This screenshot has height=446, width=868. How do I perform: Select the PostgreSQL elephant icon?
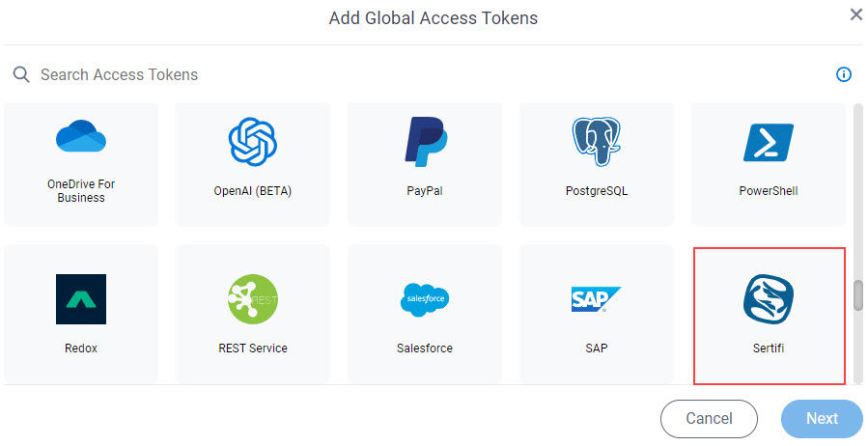tap(596, 142)
